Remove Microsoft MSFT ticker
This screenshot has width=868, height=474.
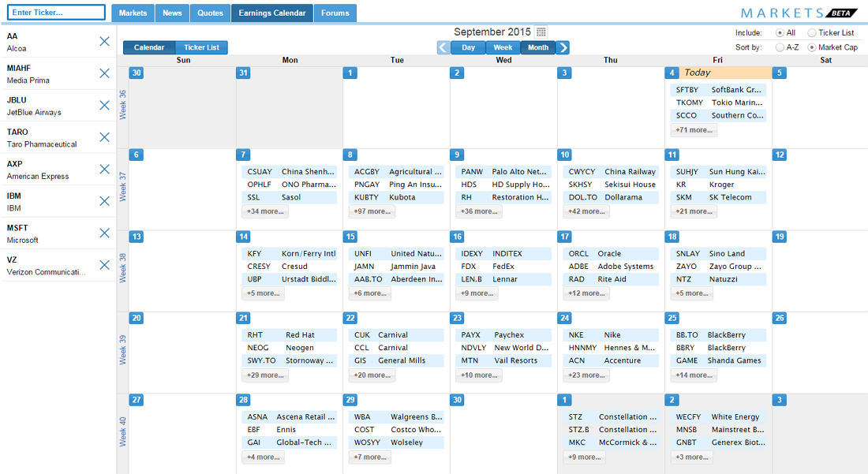(x=104, y=233)
